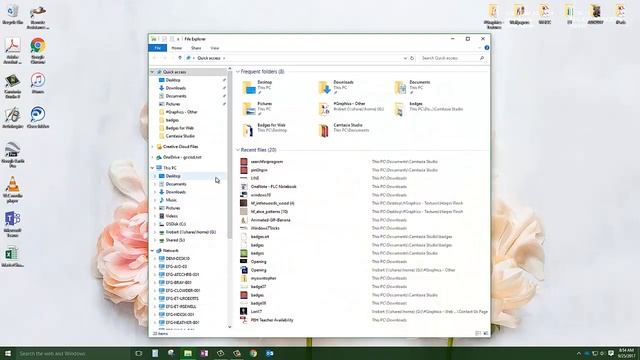Click the Up one level arrow

[180, 58]
